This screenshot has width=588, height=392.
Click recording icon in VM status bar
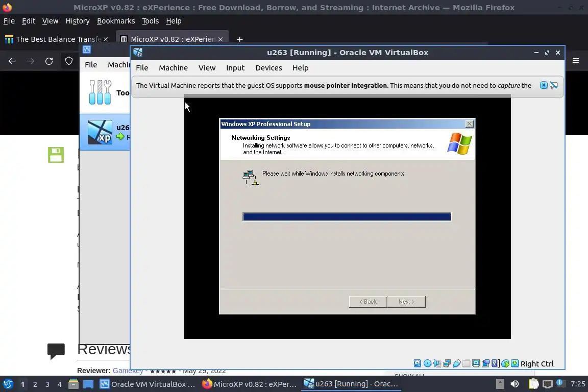(485, 363)
